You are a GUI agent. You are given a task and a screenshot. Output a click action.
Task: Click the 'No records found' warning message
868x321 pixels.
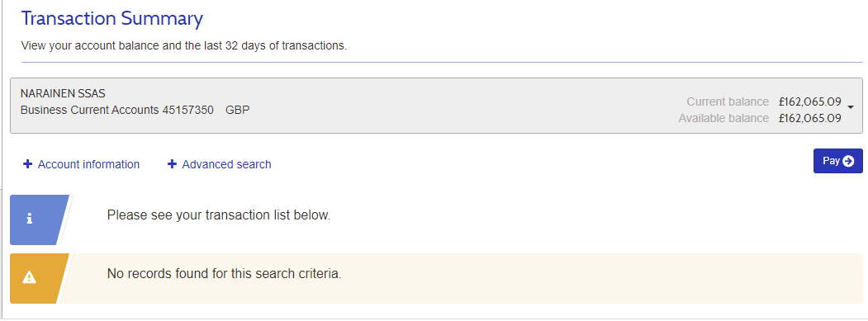224,273
